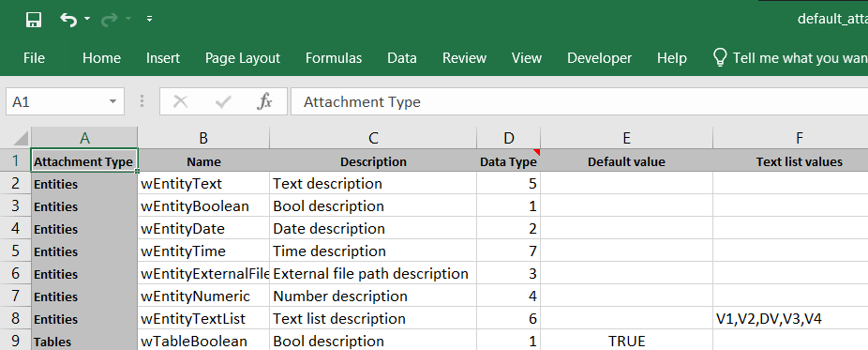This screenshot has width=868, height=350.
Task: Switch to the View ribbon tab
Action: coord(527,58)
